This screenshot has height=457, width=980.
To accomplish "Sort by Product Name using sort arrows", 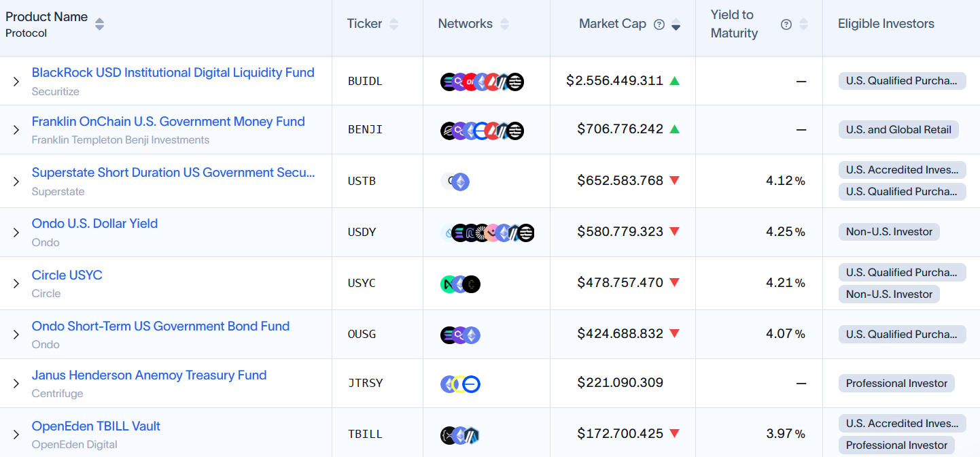I will [99, 24].
